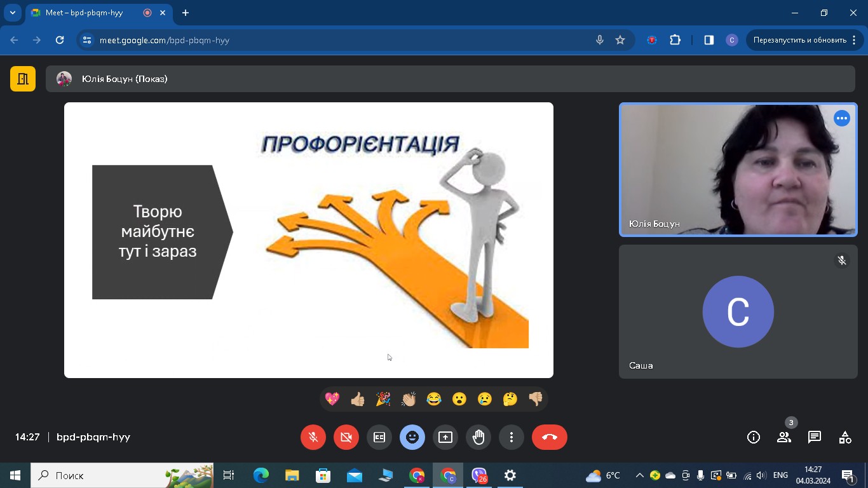868x488 pixels.
Task: Hide the emoji reactions bar
Action: click(412, 437)
